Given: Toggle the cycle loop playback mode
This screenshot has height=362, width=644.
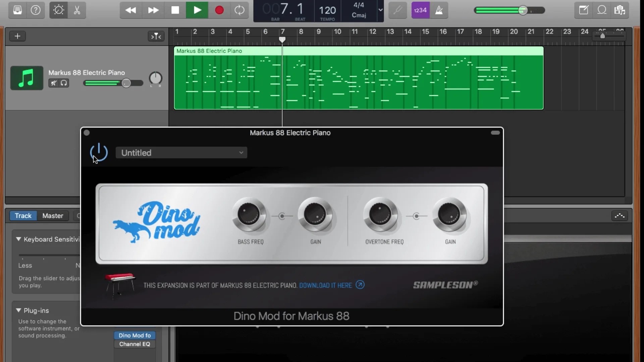Looking at the screenshot, I should (239, 10).
